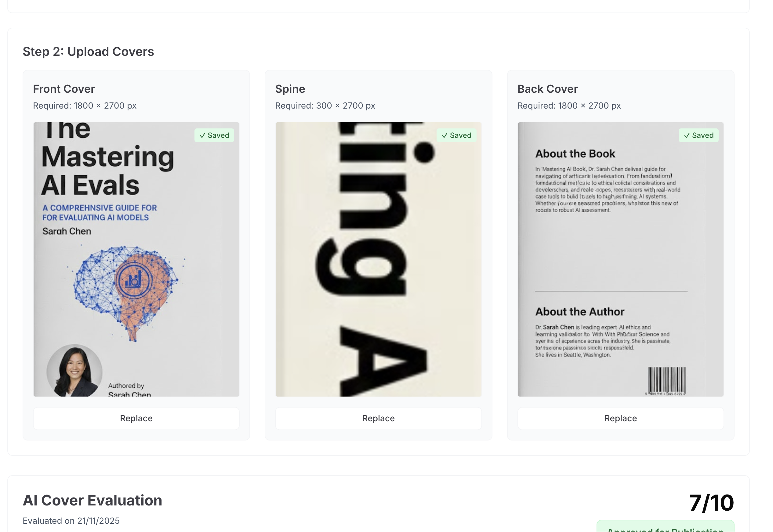Expand the 'Step 2: Upload Covers' section

click(88, 51)
